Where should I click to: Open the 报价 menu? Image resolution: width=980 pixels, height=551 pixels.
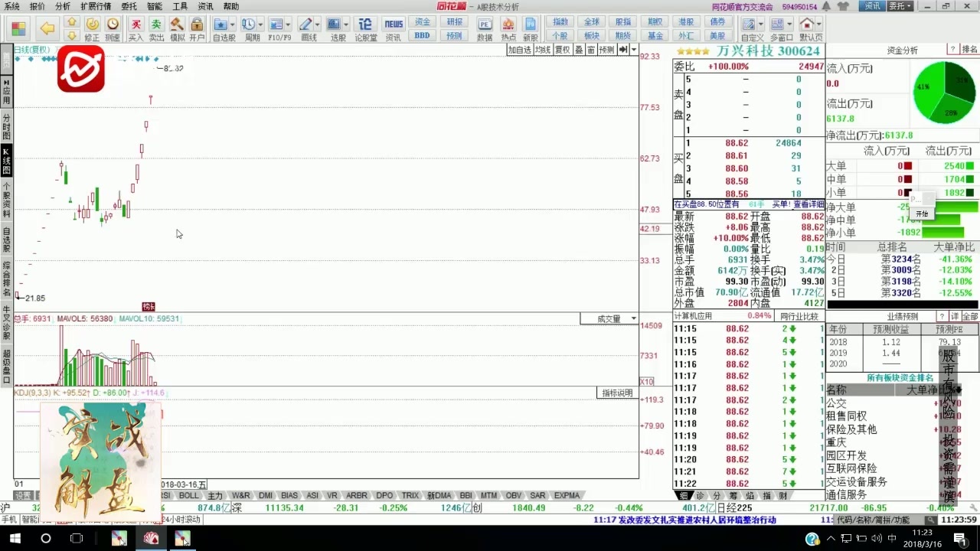[38, 6]
